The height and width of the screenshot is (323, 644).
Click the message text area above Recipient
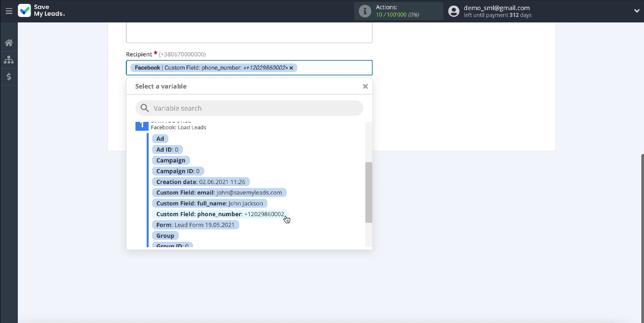[x=249, y=32]
